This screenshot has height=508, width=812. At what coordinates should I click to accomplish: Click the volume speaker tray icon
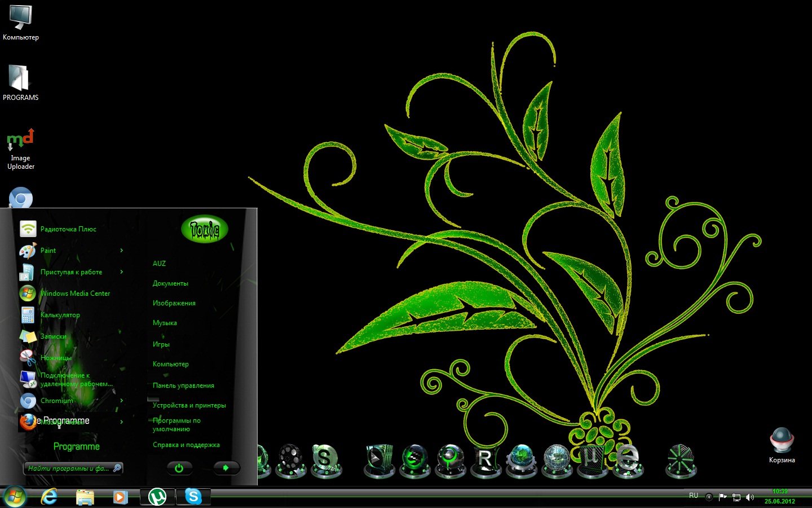(749, 497)
